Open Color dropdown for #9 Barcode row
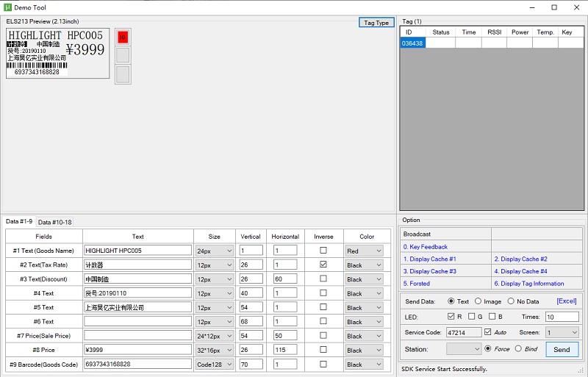The width and height of the screenshot is (588, 377). click(x=364, y=365)
